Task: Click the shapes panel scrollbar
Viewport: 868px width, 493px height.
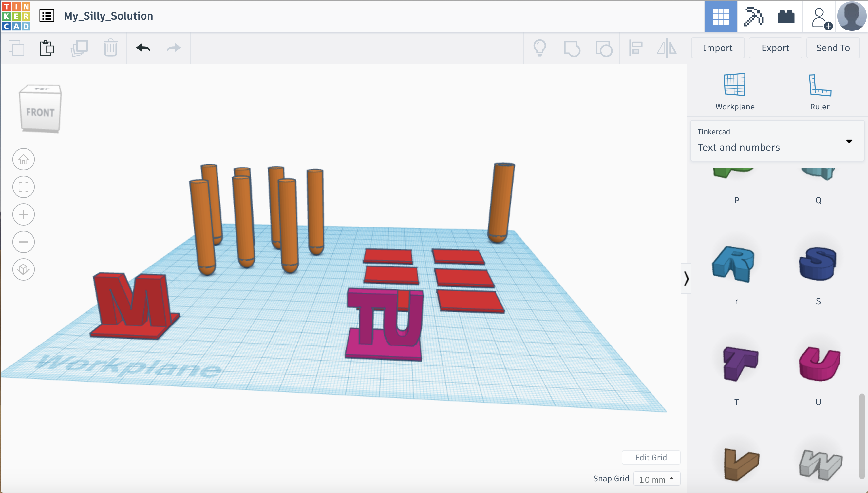Action: 862,436
